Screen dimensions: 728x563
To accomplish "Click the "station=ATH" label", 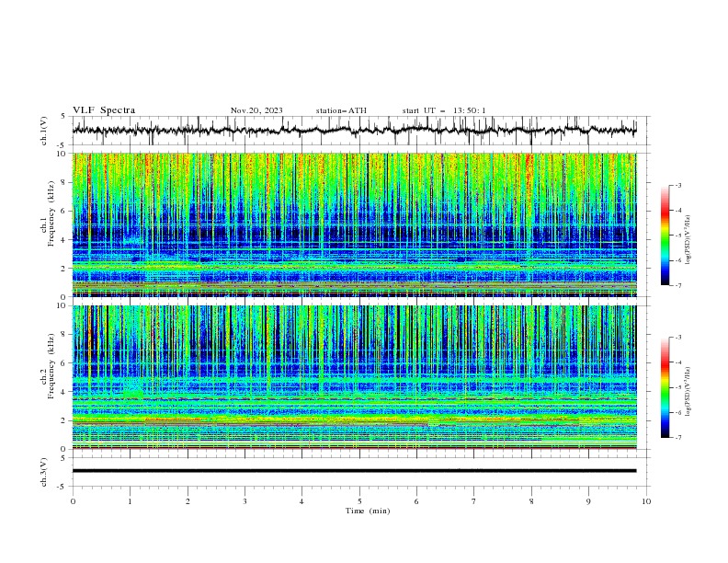I will tap(341, 110).
